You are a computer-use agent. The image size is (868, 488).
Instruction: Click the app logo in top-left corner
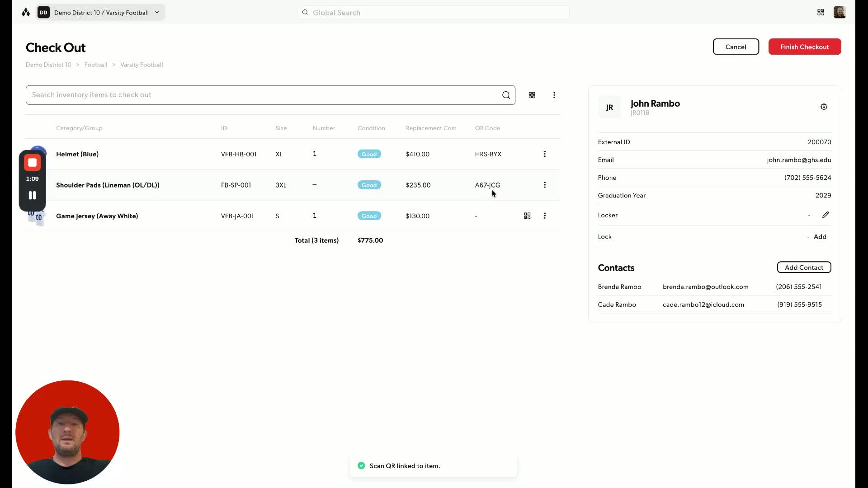click(x=26, y=13)
